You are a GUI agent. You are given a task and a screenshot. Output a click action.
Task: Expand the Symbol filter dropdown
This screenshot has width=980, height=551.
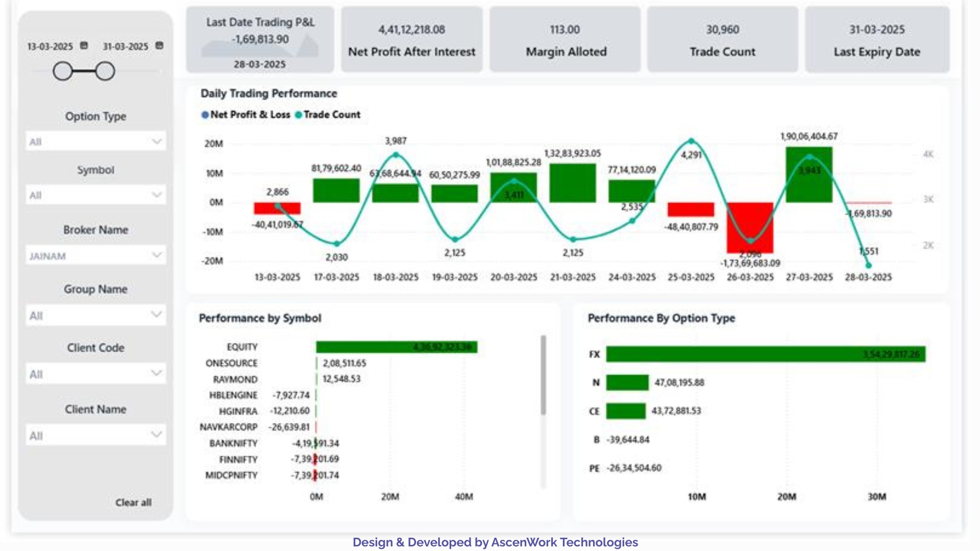156,194
